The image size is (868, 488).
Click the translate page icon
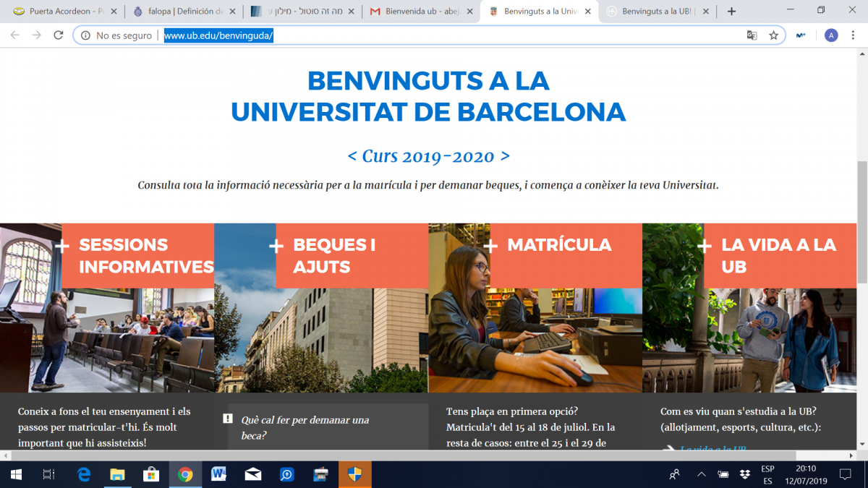click(x=752, y=35)
